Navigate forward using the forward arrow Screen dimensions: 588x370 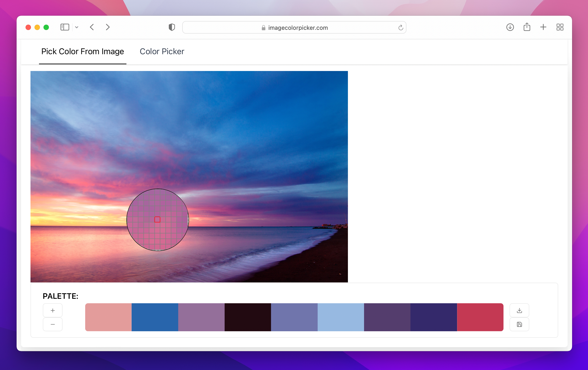point(108,27)
